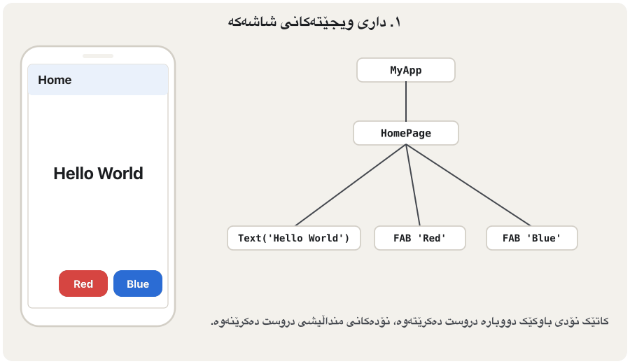
Task: Select the MyApp node in the widget tree
Action: (x=406, y=70)
